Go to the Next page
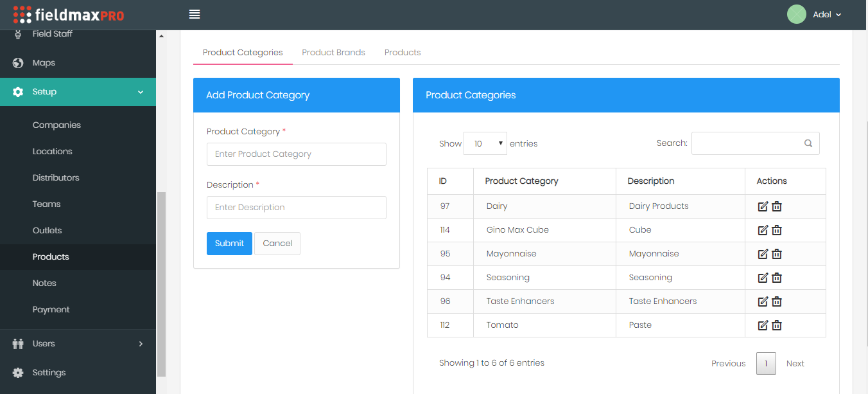Image resolution: width=868 pixels, height=394 pixels. point(795,364)
